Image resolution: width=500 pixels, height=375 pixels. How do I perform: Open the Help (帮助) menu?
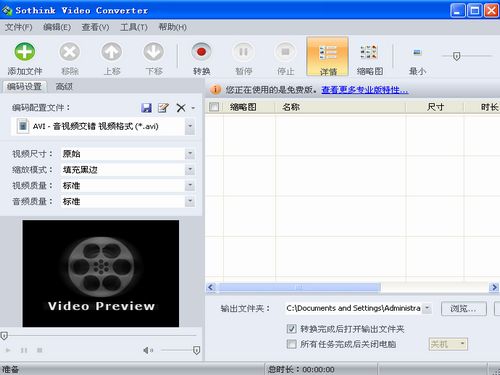coord(172,27)
